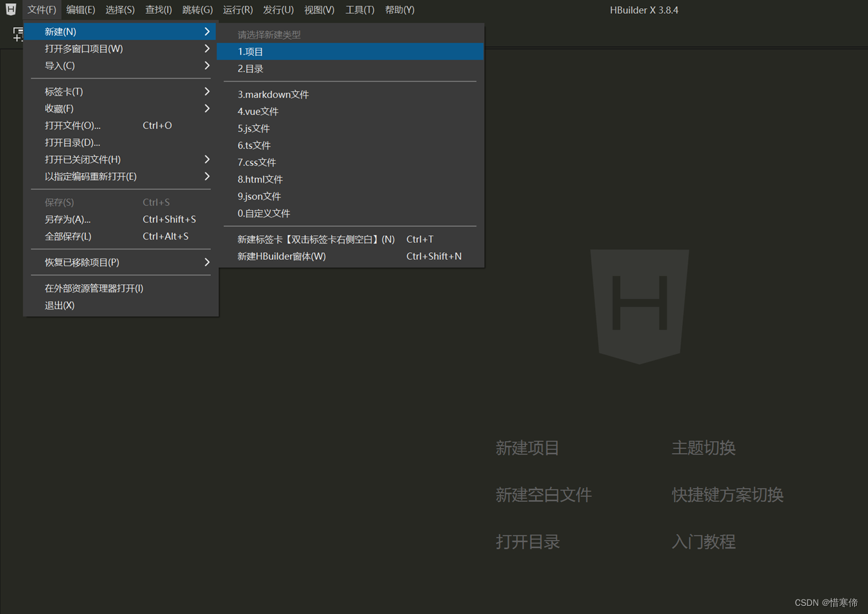The image size is (868, 614).
Task: Select 2.目录 in the new submenu
Action: pos(350,69)
